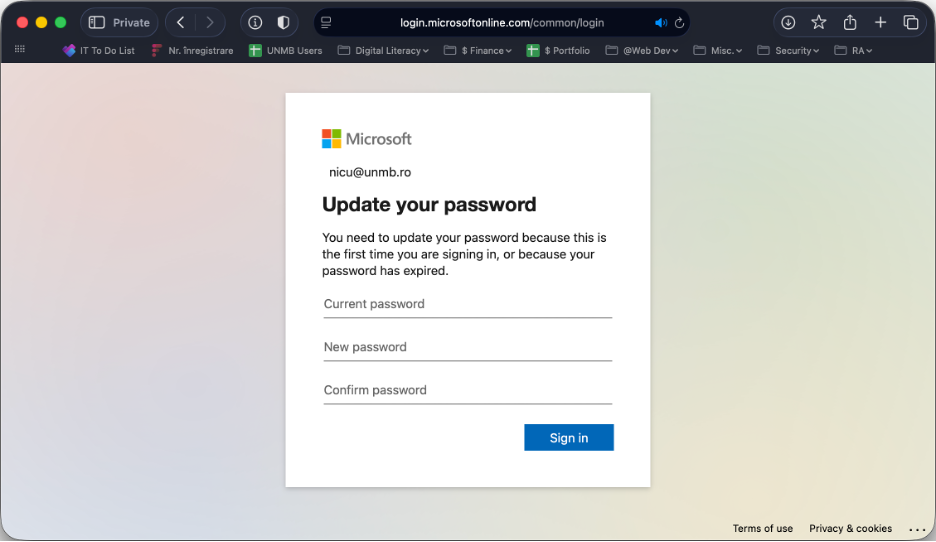Toggle the privacy shield icon

coord(284,22)
